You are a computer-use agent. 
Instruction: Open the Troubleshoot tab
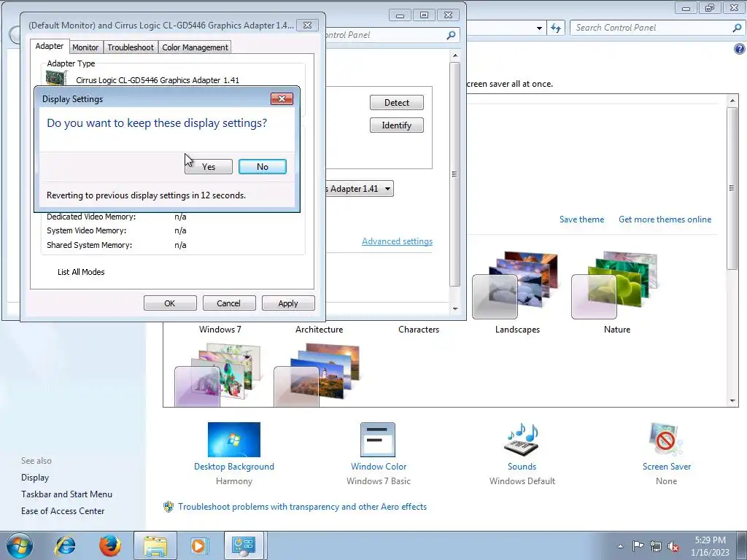coord(131,47)
